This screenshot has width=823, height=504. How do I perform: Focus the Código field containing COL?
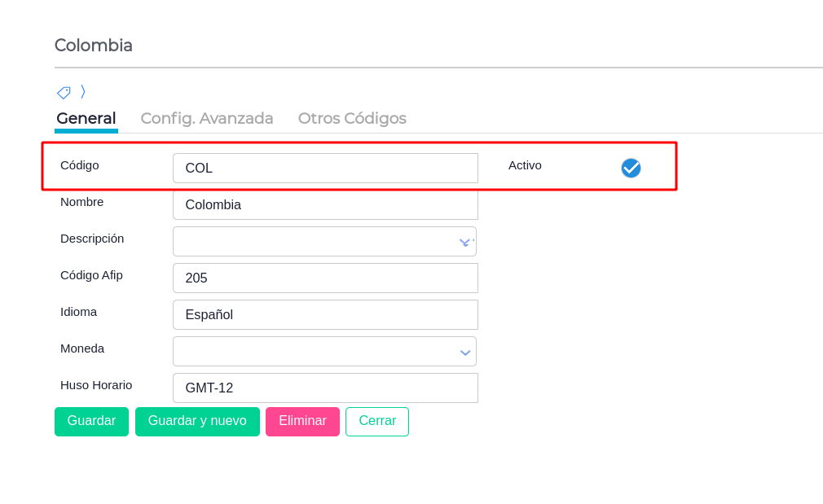coord(325,169)
